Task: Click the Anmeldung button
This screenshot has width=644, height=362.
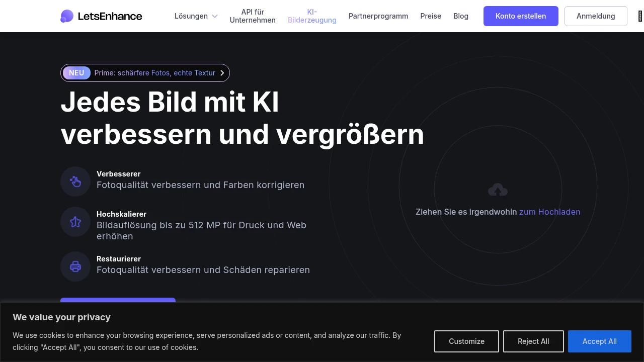Action: (x=596, y=16)
